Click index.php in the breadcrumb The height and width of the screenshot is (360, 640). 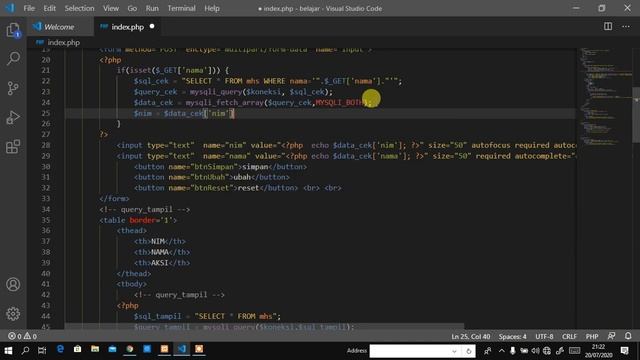[63, 42]
